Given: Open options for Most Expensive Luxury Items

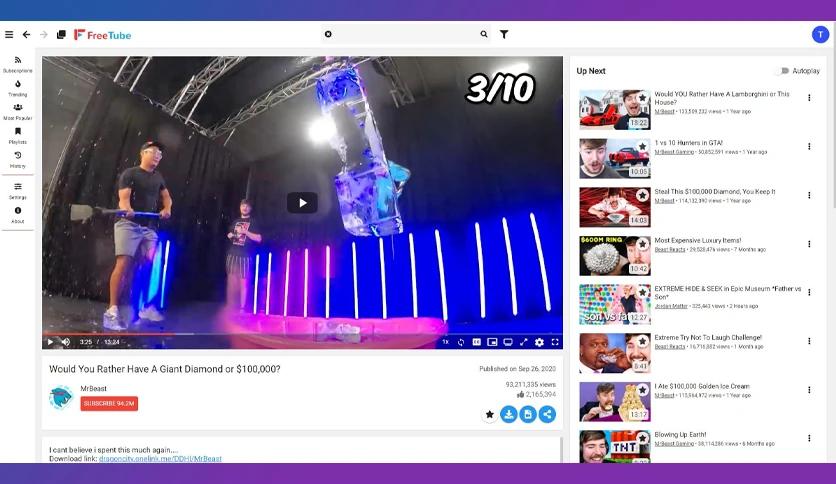Looking at the screenshot, I should point(809,244).
